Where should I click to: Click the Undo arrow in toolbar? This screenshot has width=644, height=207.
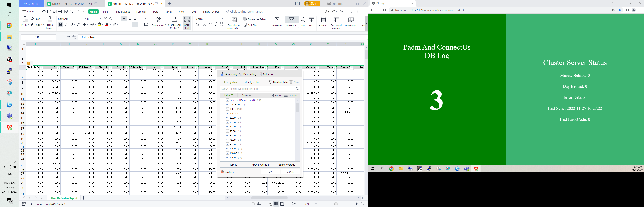pos(71,11)
